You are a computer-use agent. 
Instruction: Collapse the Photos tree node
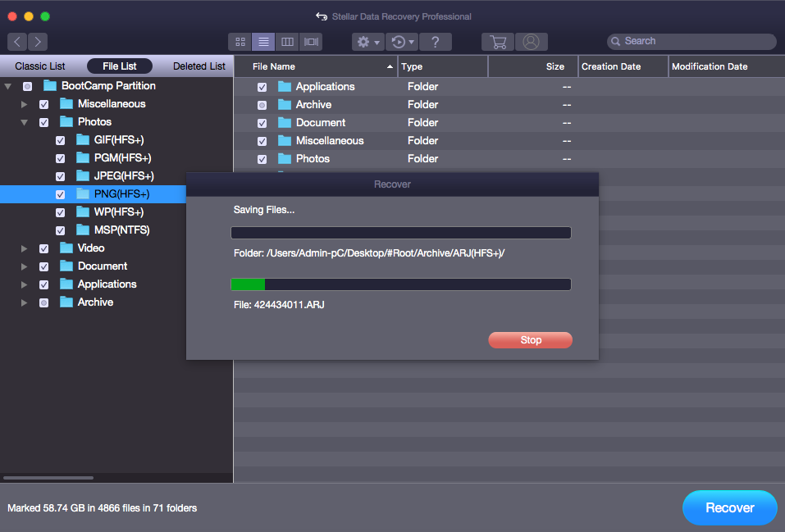click(24, 122)
